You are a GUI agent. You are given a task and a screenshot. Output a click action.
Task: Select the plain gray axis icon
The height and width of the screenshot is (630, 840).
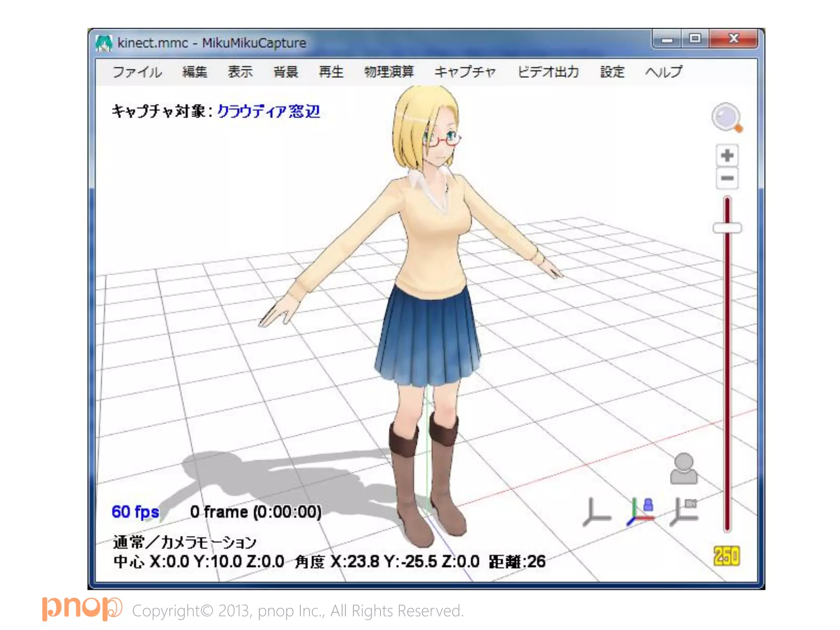[x=597, y=512]
